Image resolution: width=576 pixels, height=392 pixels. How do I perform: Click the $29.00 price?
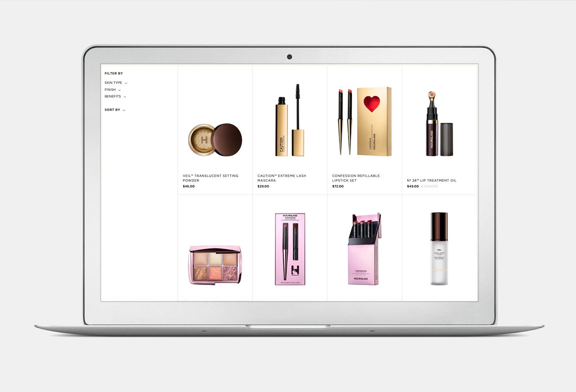263,186
